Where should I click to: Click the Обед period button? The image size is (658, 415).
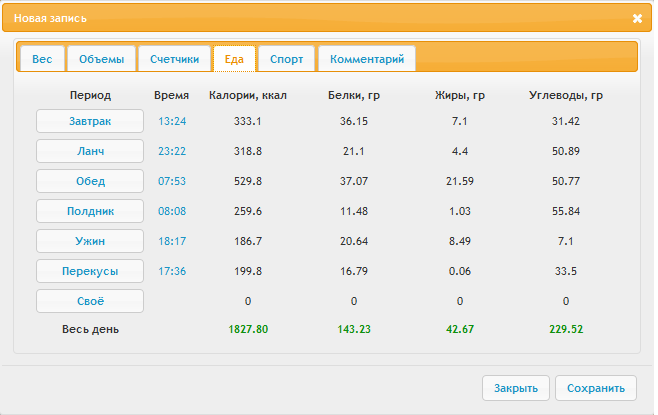click(x=90, y=181)
